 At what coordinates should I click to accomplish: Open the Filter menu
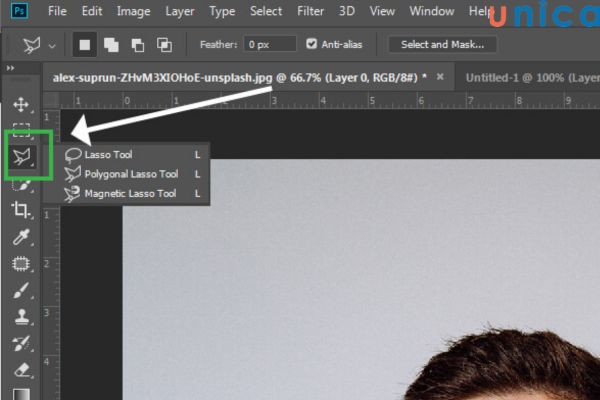pos(310,11)
